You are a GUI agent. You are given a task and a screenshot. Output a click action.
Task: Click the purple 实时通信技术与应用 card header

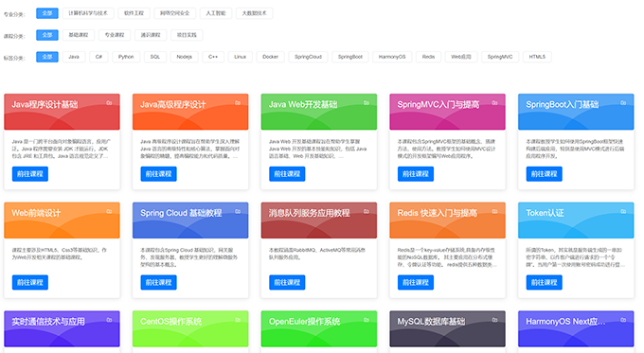pos(62,328)
